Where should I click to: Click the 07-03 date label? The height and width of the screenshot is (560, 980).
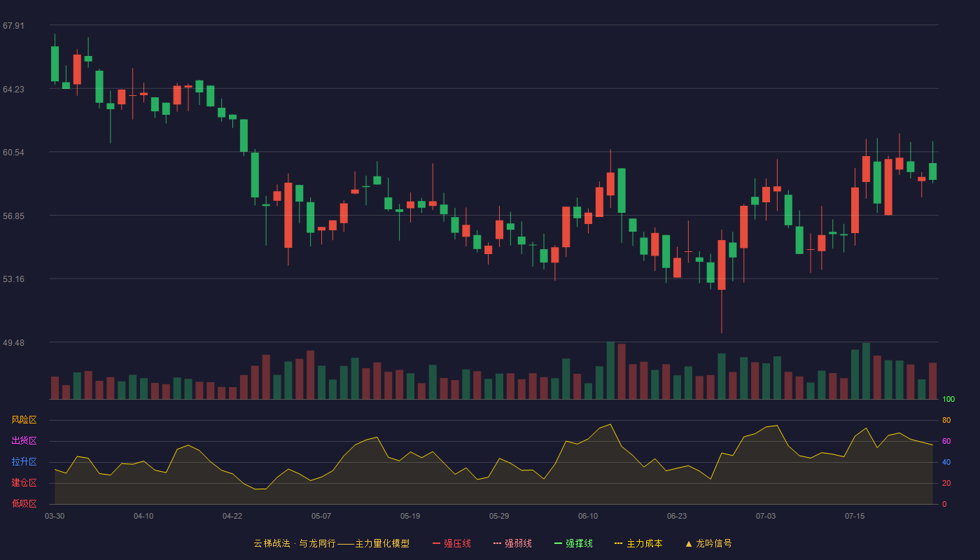(766, 516)
